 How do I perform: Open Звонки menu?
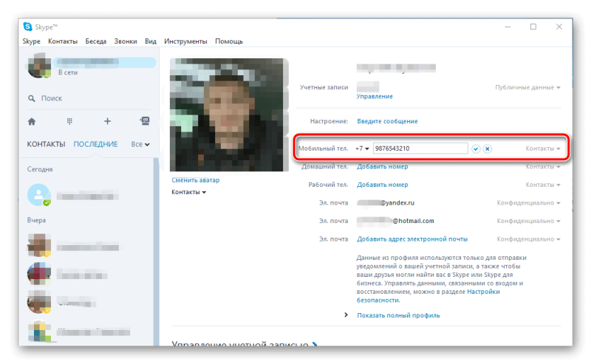click(x=126, y=41)
